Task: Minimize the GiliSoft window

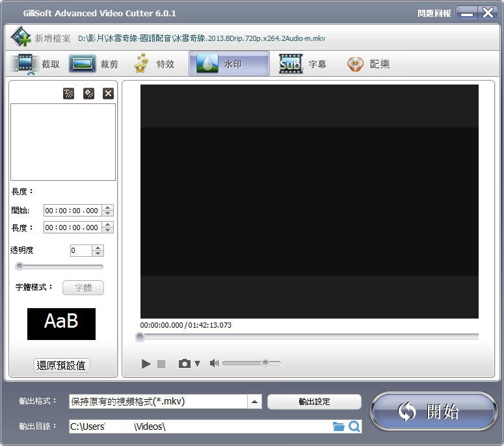Action: tap(466, 14)
